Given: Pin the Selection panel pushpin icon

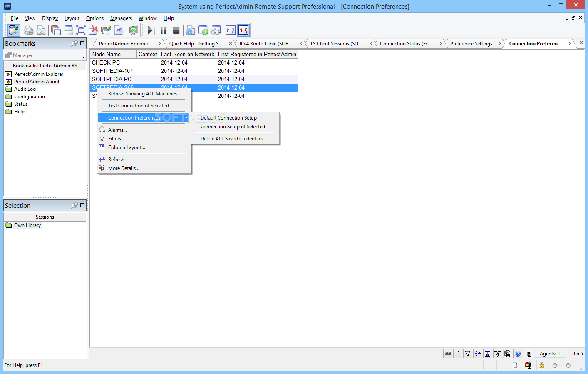Looking at the screenshot, I should point(74,205).
